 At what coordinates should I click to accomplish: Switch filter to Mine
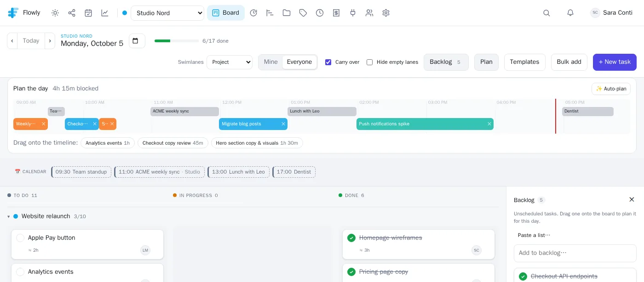(x=271, y=62)
